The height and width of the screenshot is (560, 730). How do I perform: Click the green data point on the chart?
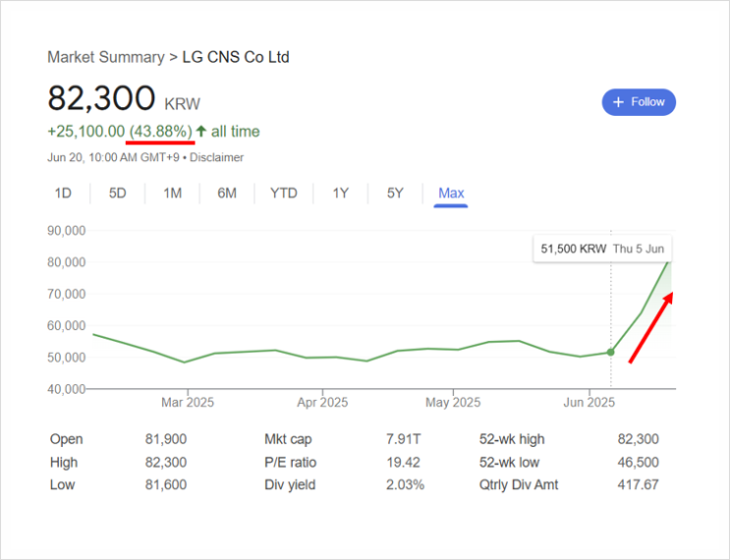[610, 353]
